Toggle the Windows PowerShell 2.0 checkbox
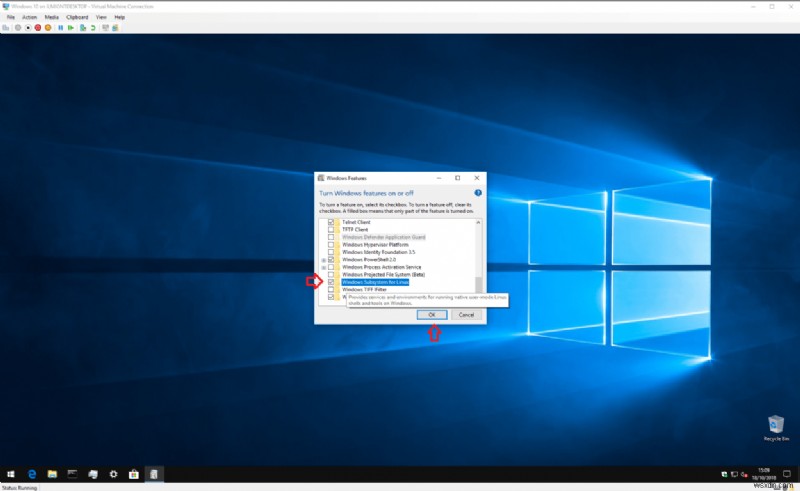800x491 pixels. (x=331, y=259)
